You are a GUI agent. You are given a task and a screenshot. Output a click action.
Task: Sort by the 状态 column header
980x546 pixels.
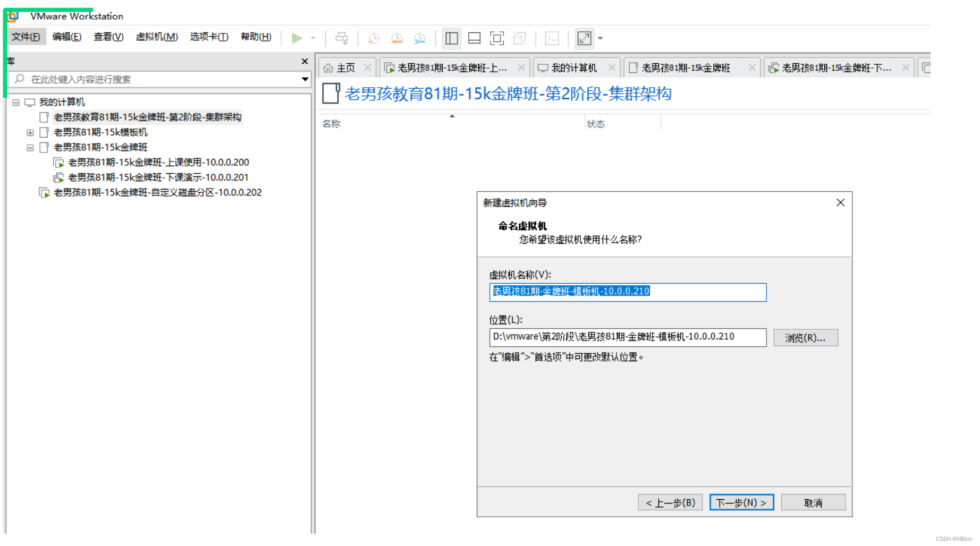596,124
